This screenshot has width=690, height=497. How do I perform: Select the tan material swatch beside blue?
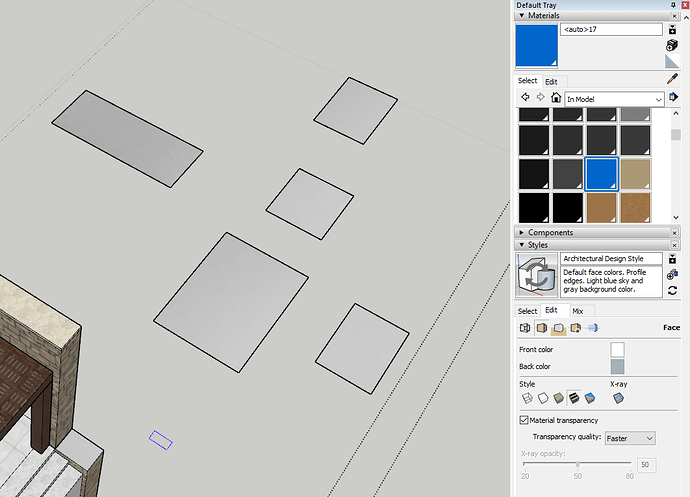pyautogui.click(x=635, y=174)
